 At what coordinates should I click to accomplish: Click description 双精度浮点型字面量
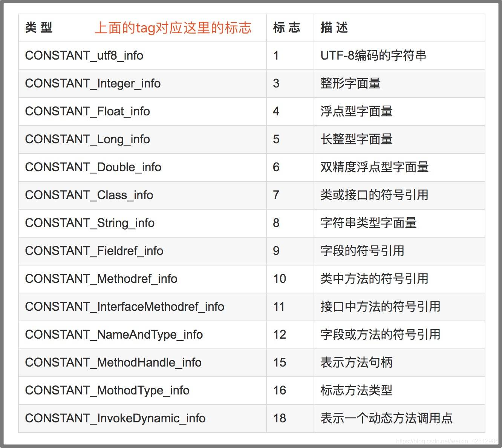pos(375,167)
